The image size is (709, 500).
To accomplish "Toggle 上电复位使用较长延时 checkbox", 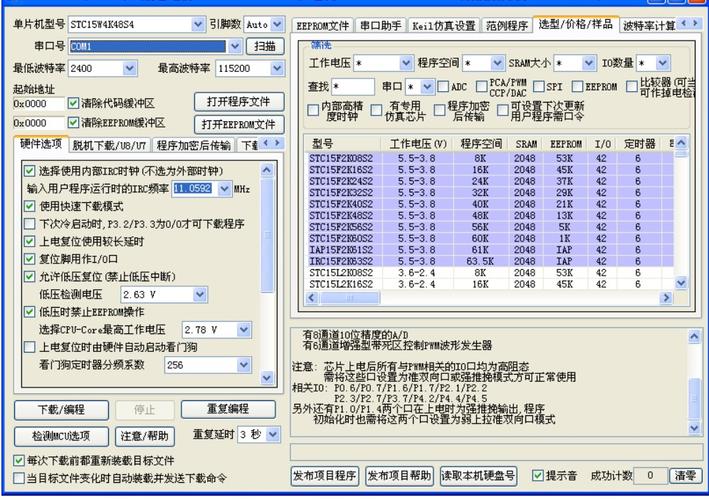I will pos(29,241).
